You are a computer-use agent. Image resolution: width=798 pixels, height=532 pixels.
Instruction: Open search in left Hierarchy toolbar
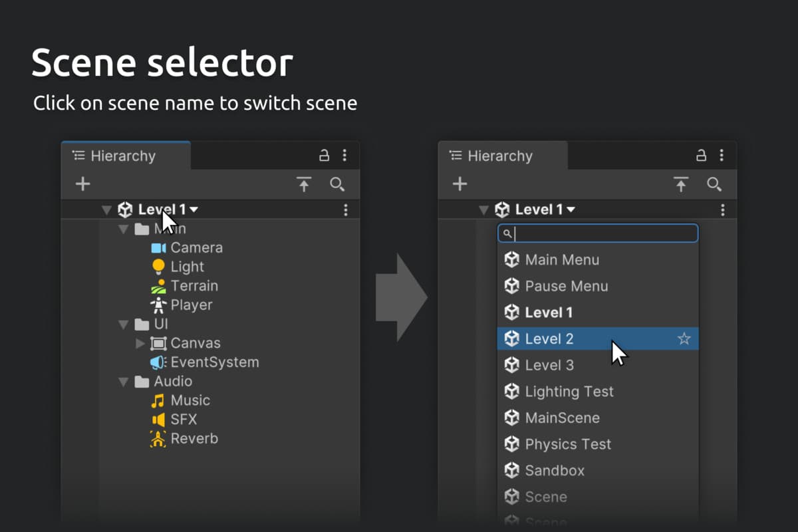337,184
